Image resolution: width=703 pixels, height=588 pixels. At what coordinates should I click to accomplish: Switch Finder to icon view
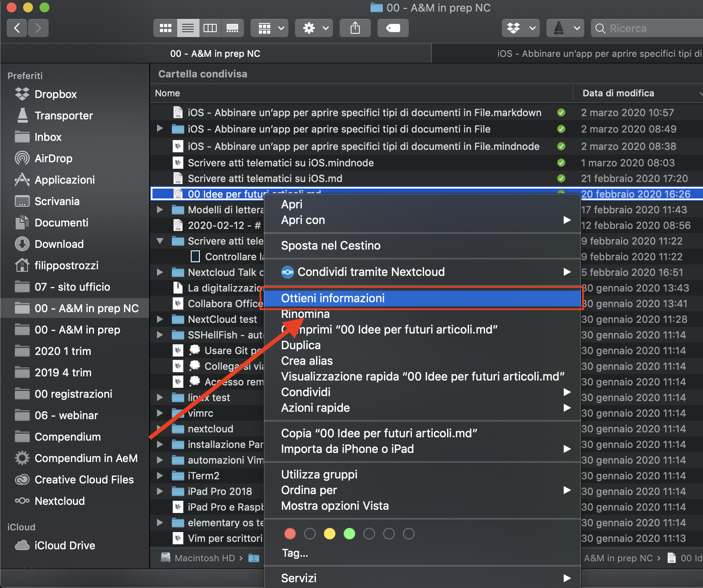pos(166,28)
